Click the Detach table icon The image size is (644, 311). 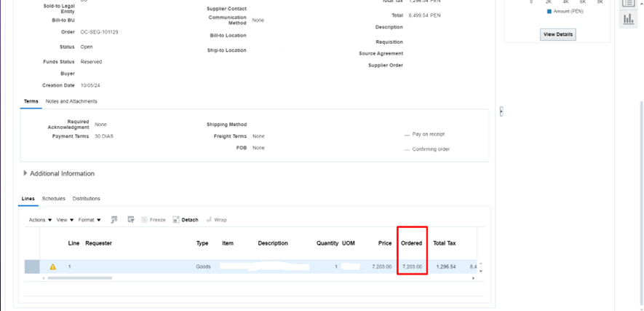point(176,220)
